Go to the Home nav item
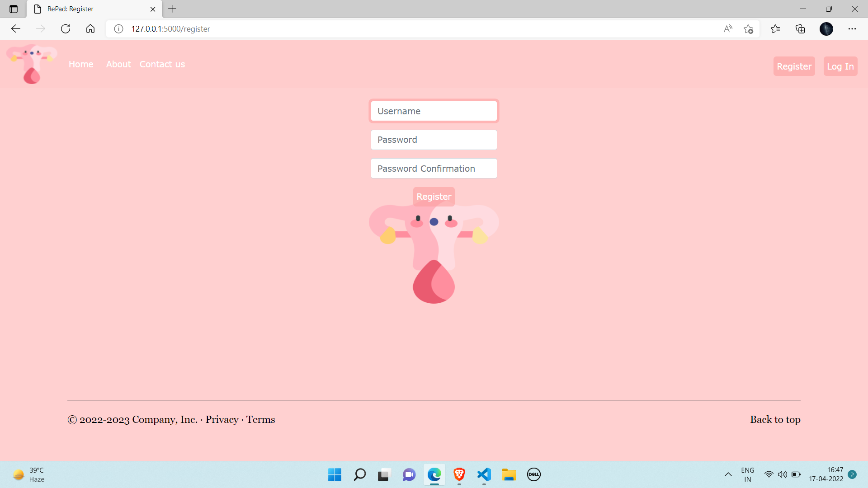 [x=81, y=64]
